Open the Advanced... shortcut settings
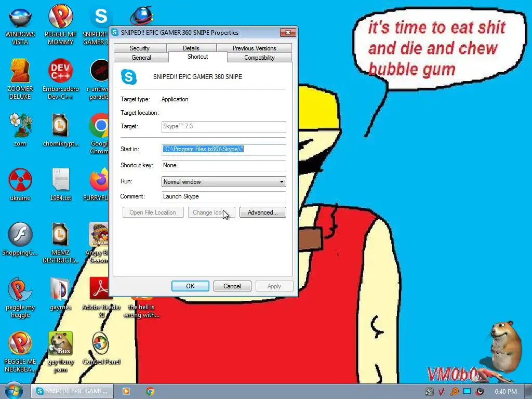The height and width of the screenshot is (399, 532). coord(262,212)
